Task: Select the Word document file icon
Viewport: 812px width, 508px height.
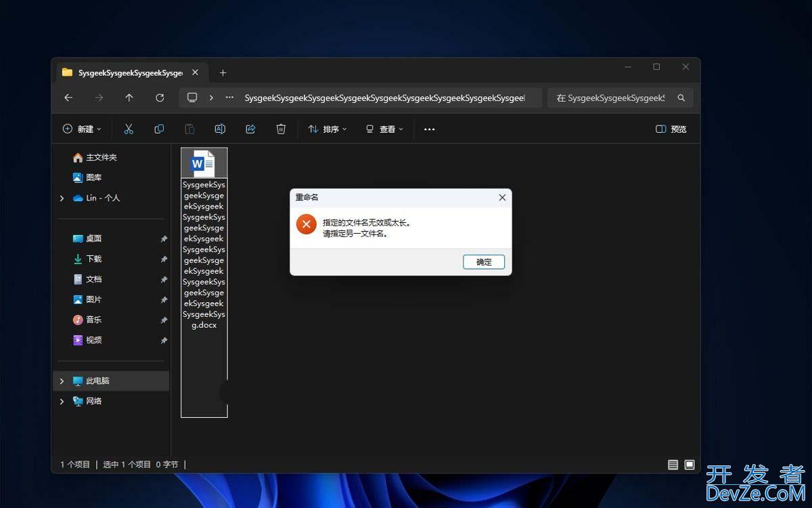Action: [203, 164]
